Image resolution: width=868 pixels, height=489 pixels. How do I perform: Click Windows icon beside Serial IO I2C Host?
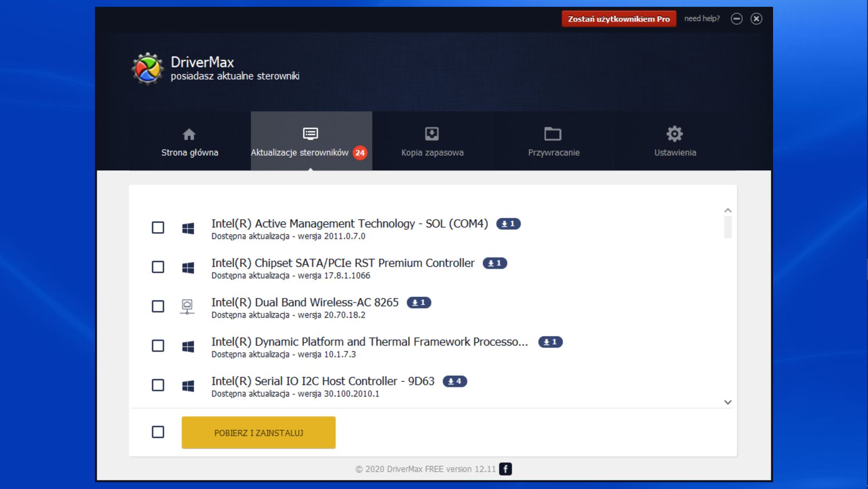188,386
